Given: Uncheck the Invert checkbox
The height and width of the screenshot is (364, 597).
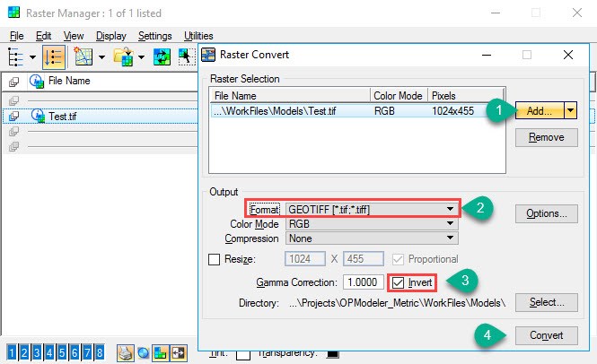Looking at the screenshot, I should coord(399,282).
